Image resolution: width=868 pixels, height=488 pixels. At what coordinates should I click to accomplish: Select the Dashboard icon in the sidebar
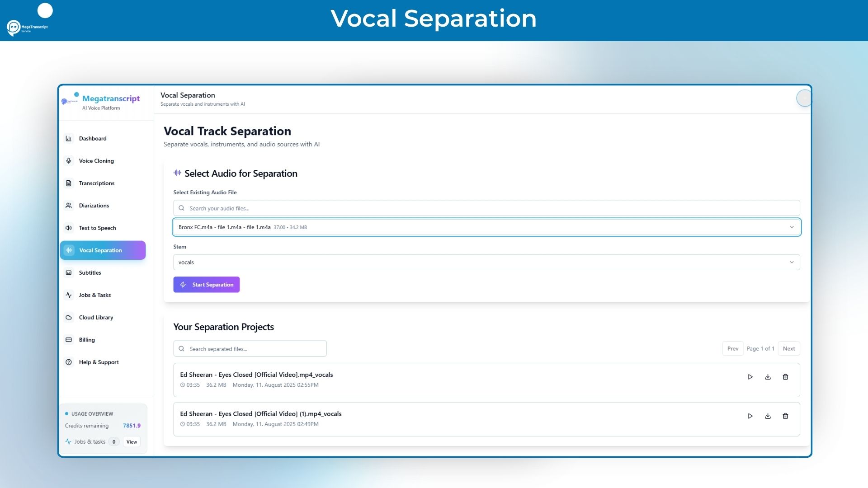coord(69,138)
